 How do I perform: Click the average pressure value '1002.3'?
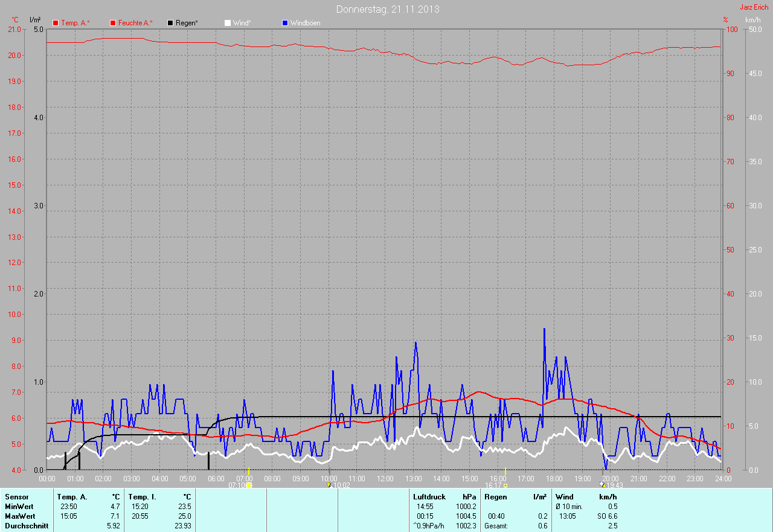tap(466, 526)
